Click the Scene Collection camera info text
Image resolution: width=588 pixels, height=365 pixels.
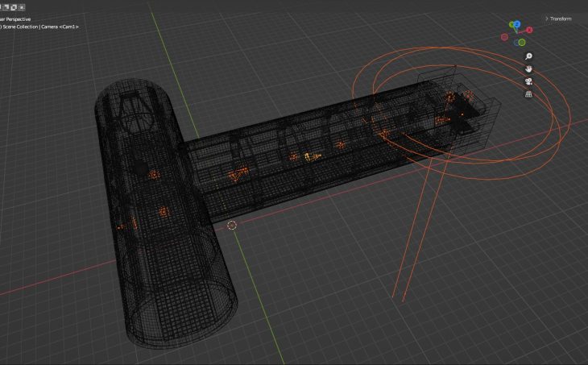click(42, 27)
